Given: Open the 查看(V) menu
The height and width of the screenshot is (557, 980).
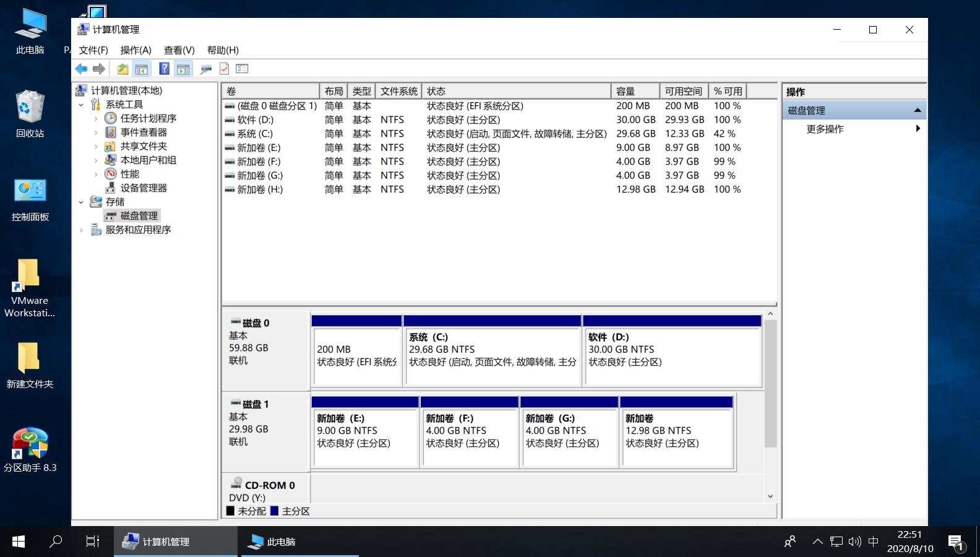Looking at the screenshot, I should click(179, 50).
